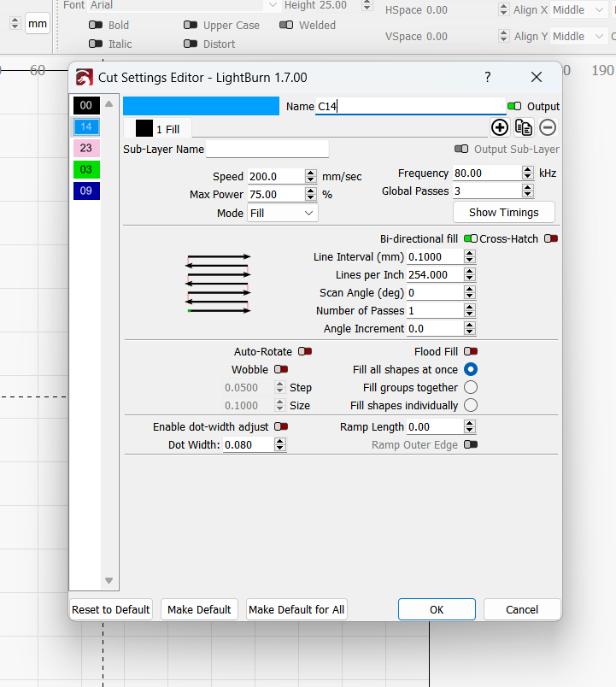Select Fill shapes individually option
This screenshot has height=687, width=616.
coord(471,405)
